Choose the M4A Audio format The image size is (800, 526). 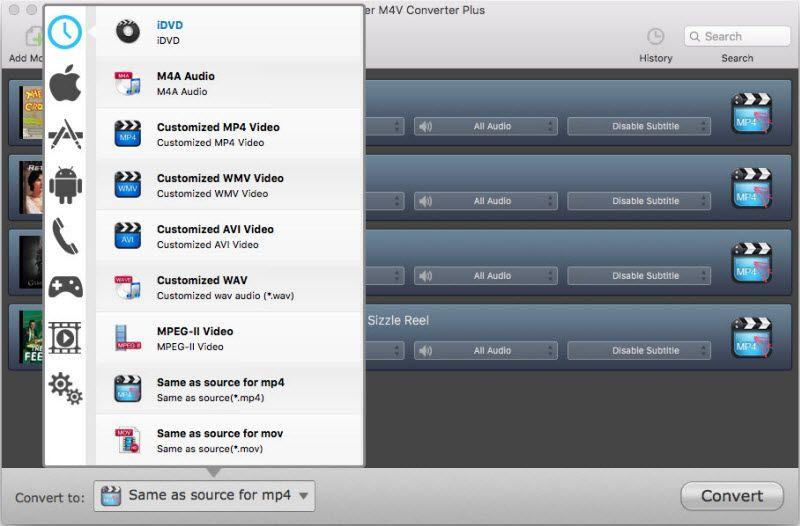[230, 83]
